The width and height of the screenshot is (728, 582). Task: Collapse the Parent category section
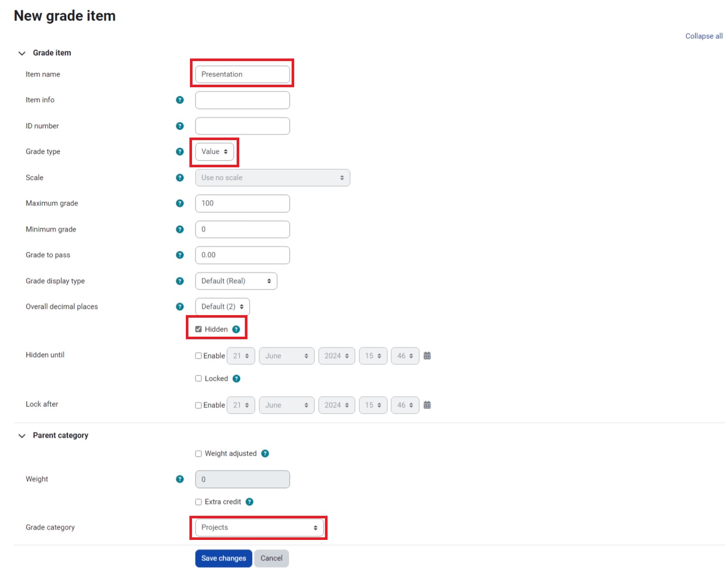pyautogui.click(x=22, y=436)
